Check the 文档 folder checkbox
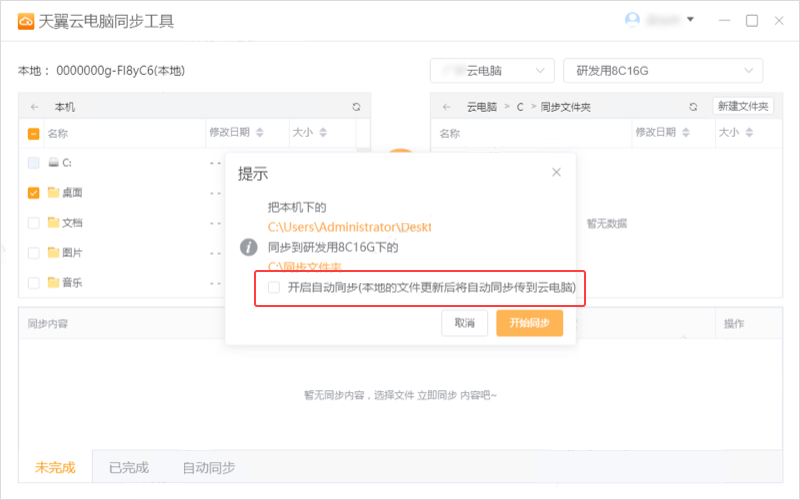800x500 pixels. [x=33, y=223]
